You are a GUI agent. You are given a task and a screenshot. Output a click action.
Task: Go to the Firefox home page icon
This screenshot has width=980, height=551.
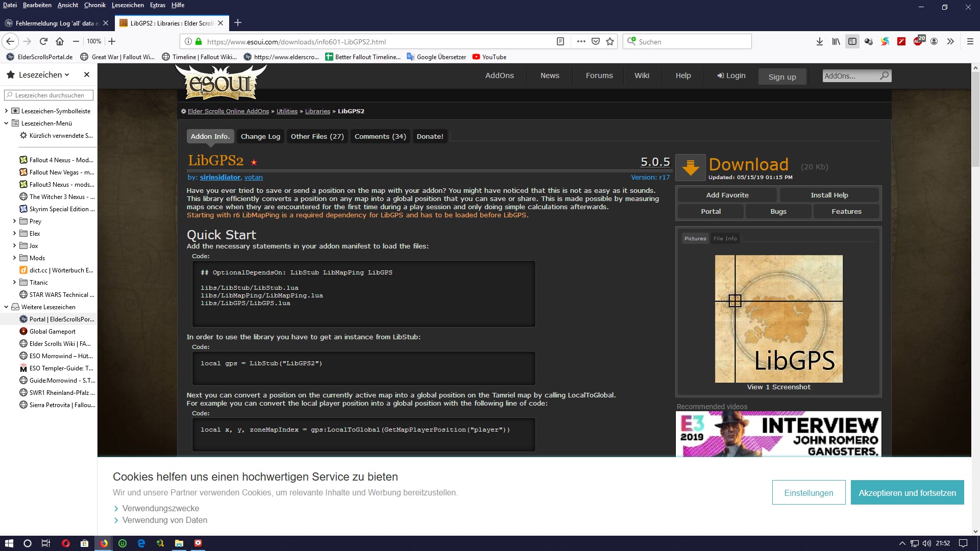click(60, 41)
